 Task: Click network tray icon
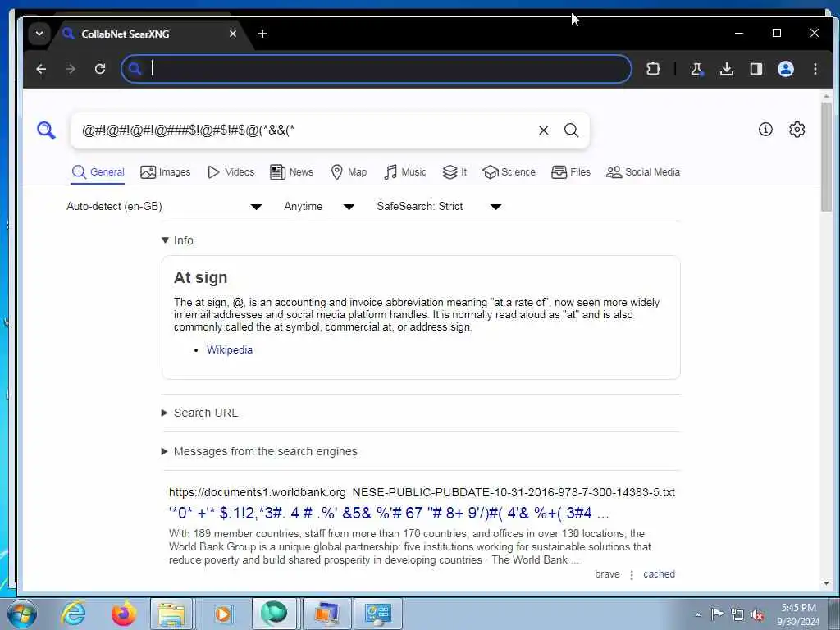[x=737, y=614]
